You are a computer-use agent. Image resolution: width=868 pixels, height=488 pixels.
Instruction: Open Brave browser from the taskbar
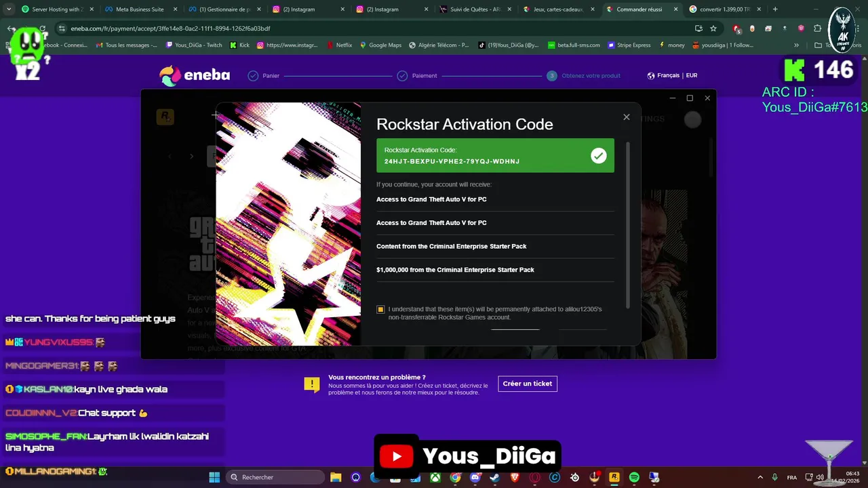[515, 477]
